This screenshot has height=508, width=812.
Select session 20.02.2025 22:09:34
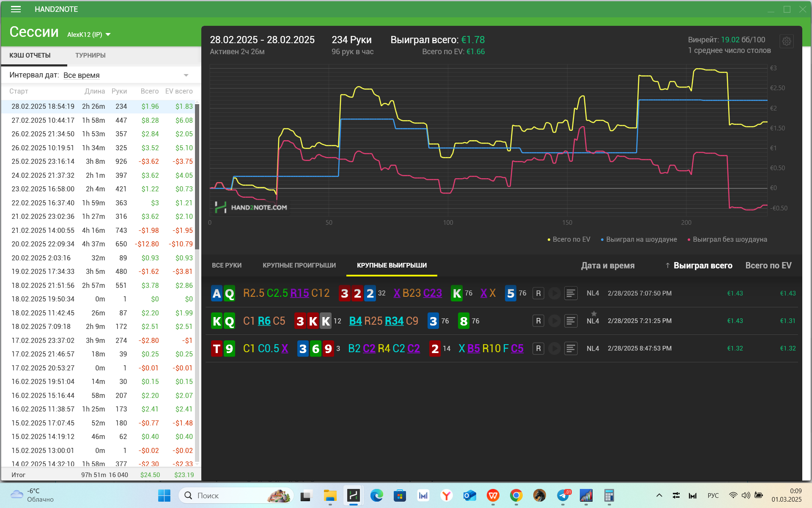pyautogui.click(x=98, y=244)
